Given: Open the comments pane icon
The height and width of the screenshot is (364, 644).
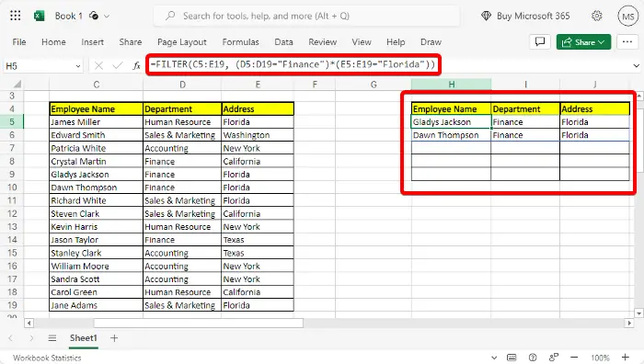Looking at the screenshot, I should [540, 42].
